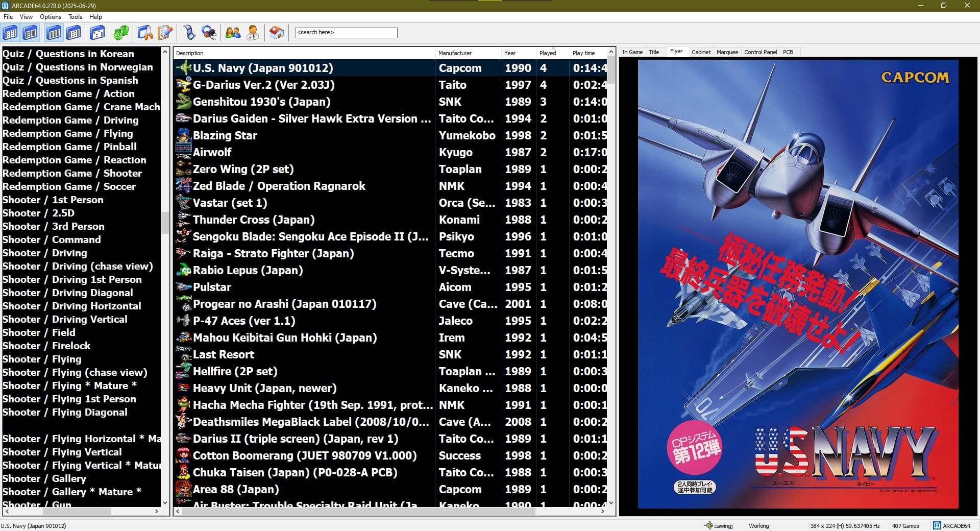Click the single person doctor icon
This screenshot has height=531, width=980.
253,33
